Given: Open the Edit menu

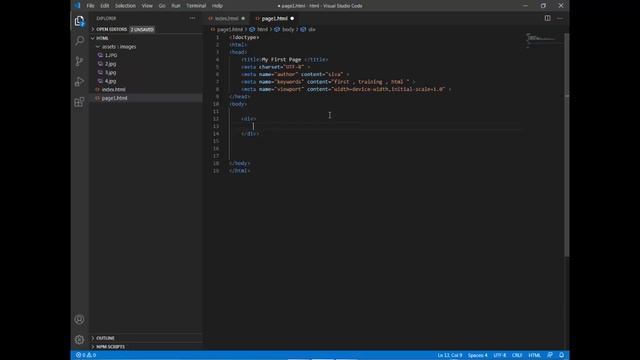Looking at the screenshot, I should (x=104, y=6).
